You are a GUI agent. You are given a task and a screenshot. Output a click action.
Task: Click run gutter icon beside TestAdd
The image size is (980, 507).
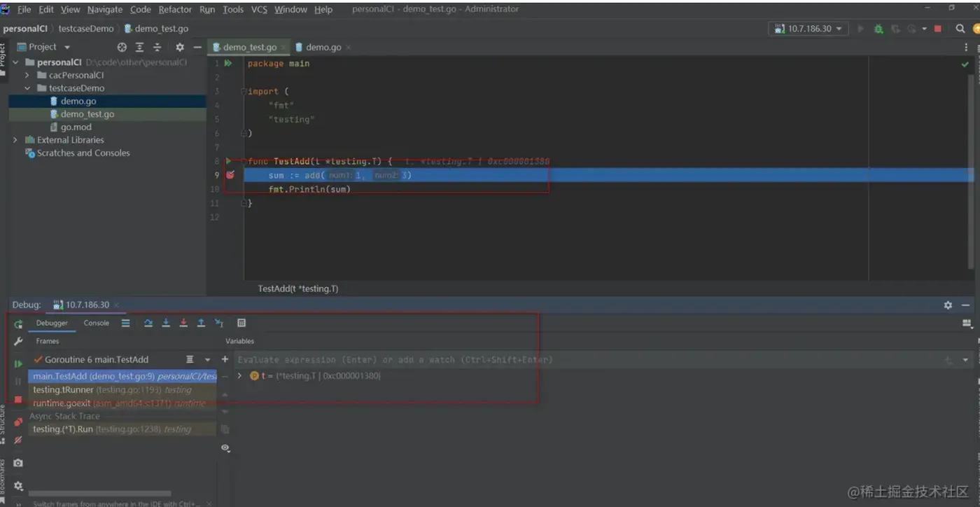pos(228,161)
